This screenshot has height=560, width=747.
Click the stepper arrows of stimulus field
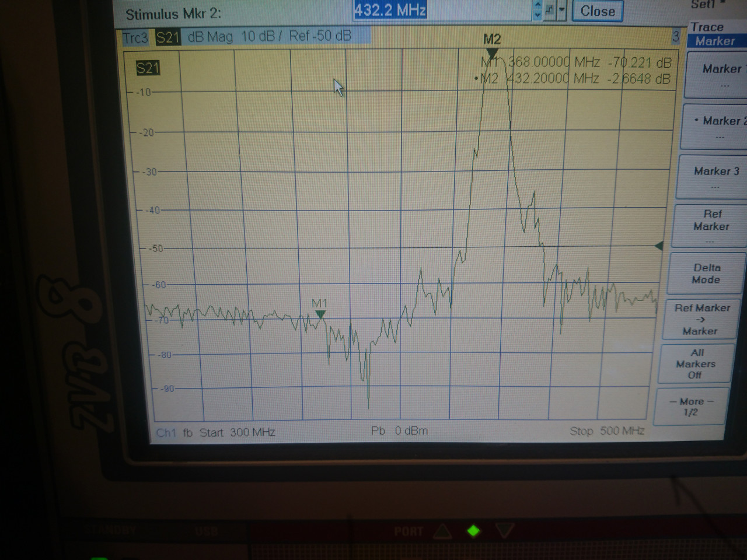point(537,10)
